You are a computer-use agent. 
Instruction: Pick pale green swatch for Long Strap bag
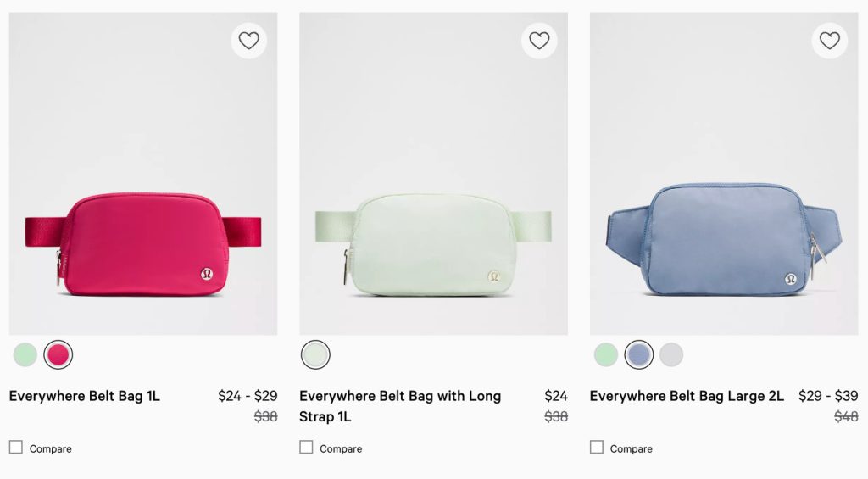315,354
